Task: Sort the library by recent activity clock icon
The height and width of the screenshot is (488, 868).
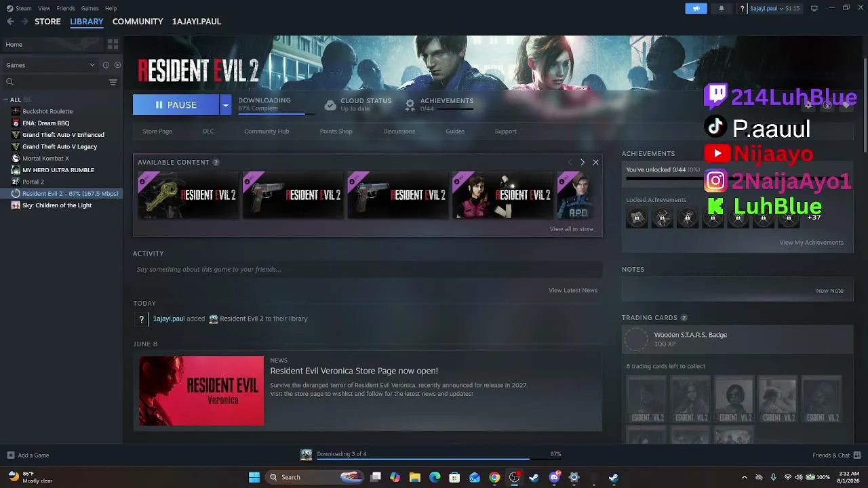Action: coord(106,65)
